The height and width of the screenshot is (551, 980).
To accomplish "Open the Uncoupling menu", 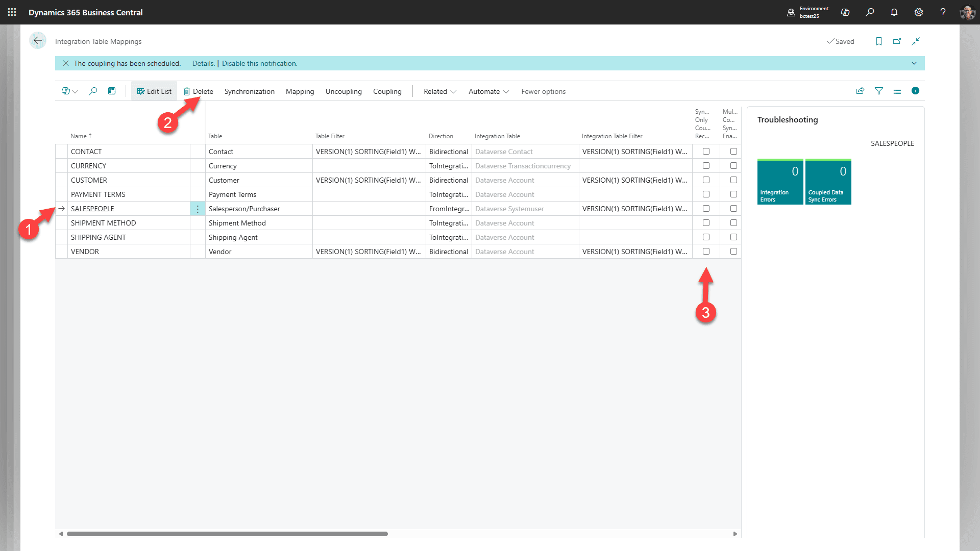I will click(x=344, y=92).
